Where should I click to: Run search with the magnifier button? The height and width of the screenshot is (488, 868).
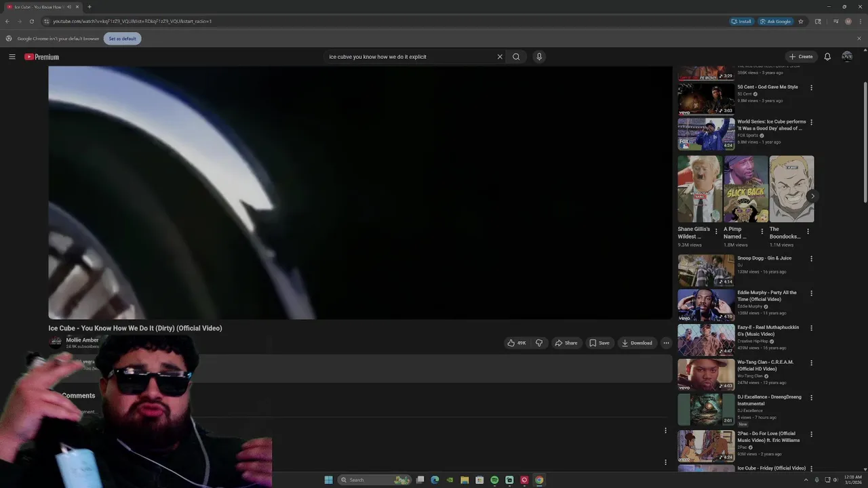[x=516, y=57]
